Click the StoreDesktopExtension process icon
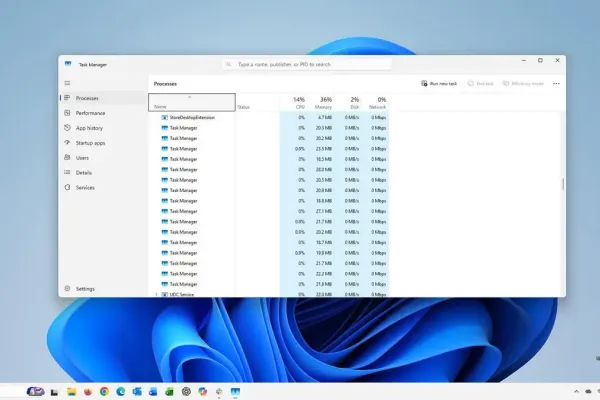The image size is (600, 400). pos(165,118)
